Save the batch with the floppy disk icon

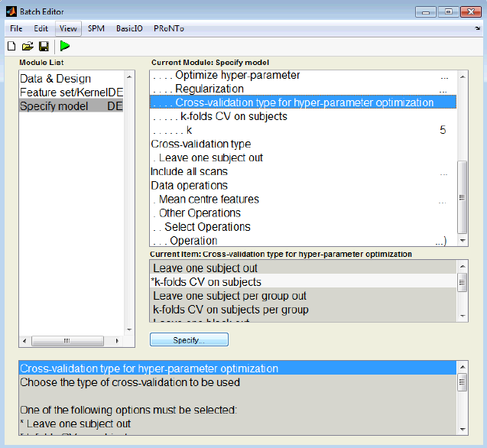pos(44,47)
